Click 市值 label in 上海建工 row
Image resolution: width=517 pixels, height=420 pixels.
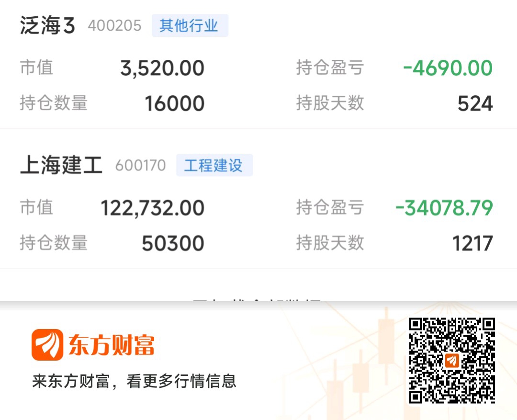point(36,207)
